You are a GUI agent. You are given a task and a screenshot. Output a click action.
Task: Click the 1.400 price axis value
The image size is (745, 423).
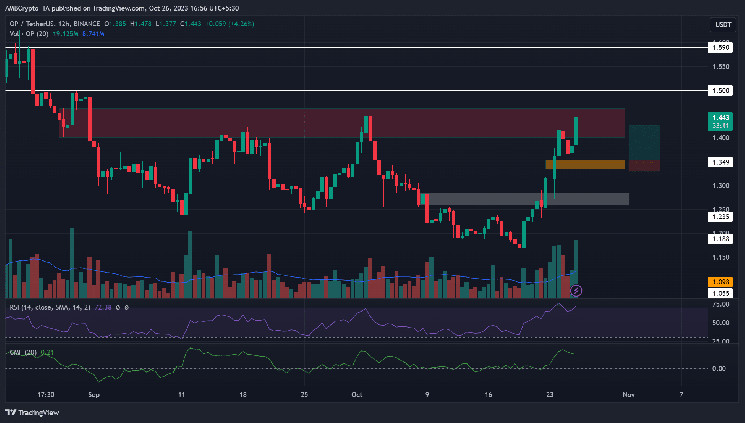(721, 138)
